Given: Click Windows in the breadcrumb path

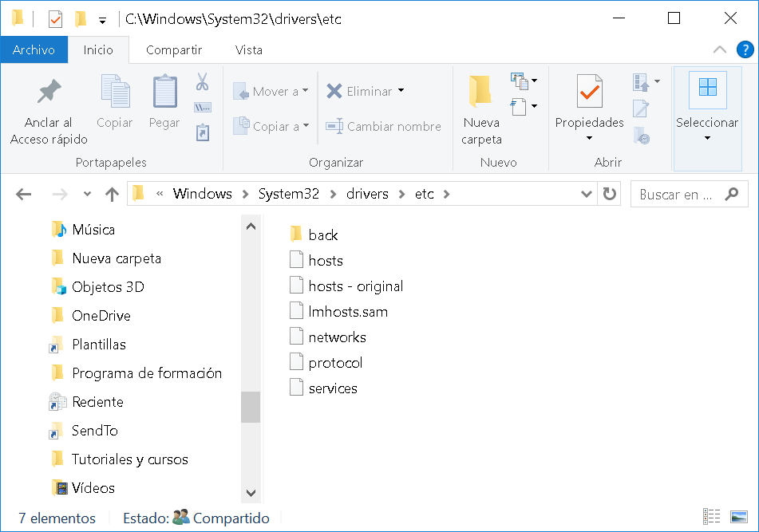Looking at the screenshot, I should 203,194.
